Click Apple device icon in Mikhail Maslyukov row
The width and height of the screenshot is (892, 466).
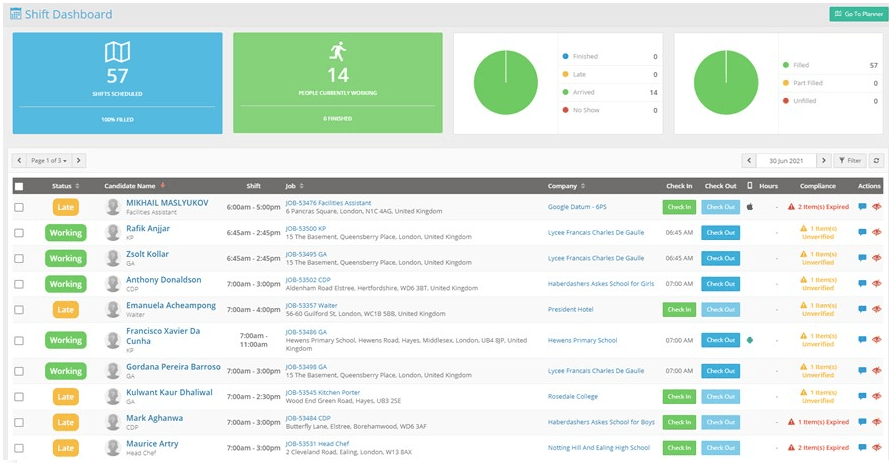coord(750,207)
